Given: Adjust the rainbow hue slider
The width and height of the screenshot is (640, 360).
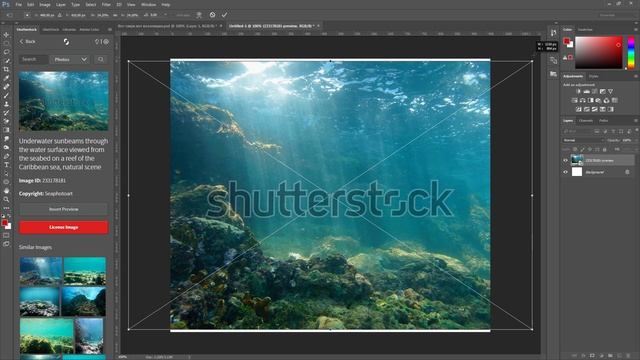Looking at the screenshot, I should click(631, 52).
